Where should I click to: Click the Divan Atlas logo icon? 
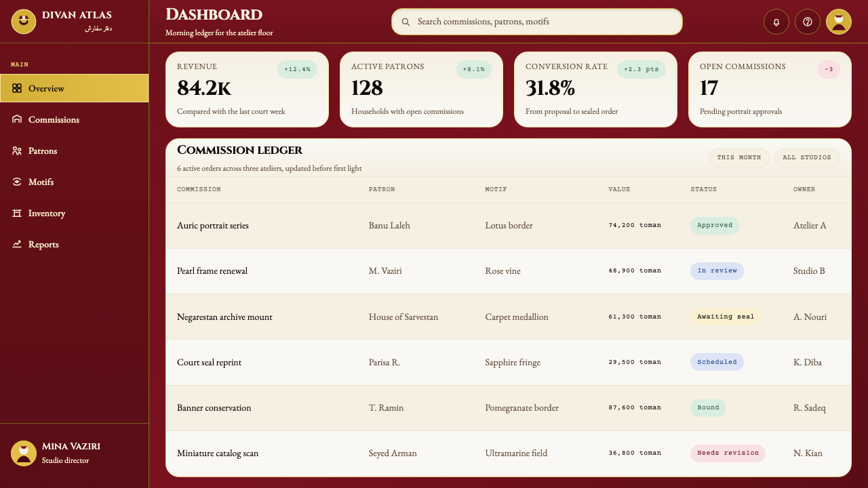[24, 22]
